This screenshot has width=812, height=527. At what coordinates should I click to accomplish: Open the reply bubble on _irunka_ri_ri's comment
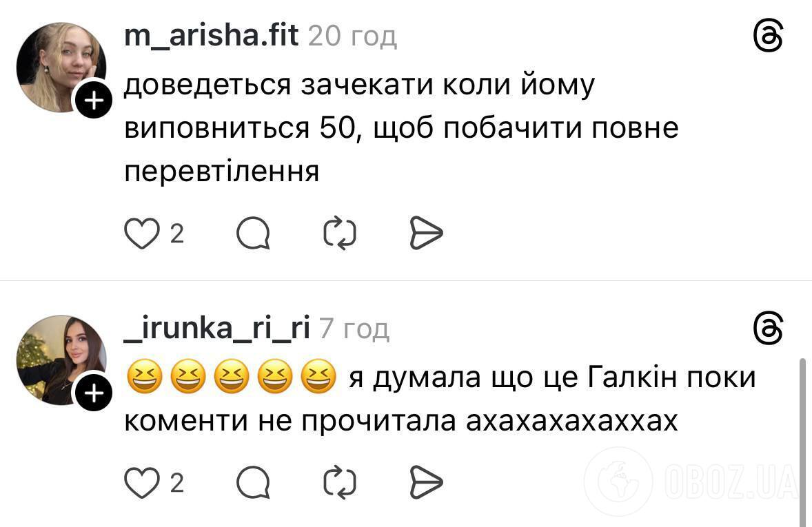253,482
